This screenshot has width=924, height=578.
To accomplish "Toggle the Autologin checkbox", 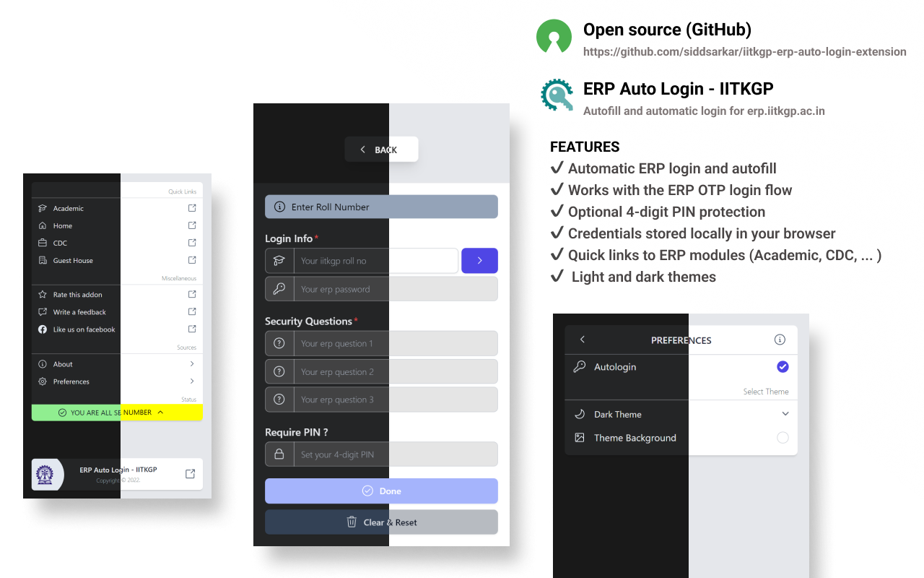I will pyautogui.click(x=783, y=367).
